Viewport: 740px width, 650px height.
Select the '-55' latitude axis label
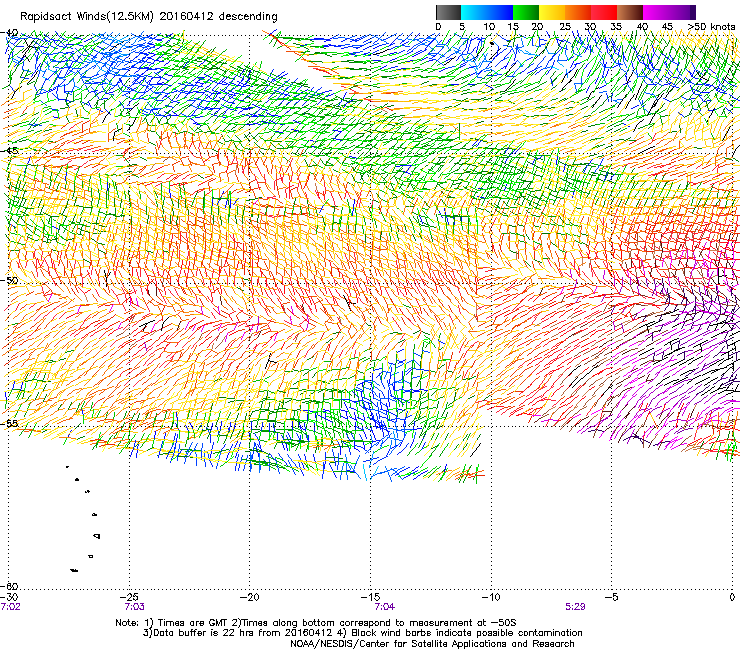coord(9,423)
